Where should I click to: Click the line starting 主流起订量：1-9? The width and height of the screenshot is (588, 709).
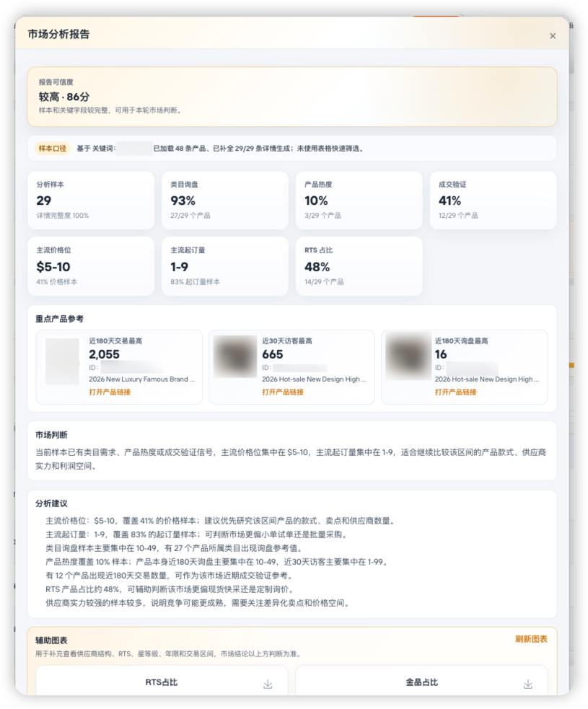point(198,534)
